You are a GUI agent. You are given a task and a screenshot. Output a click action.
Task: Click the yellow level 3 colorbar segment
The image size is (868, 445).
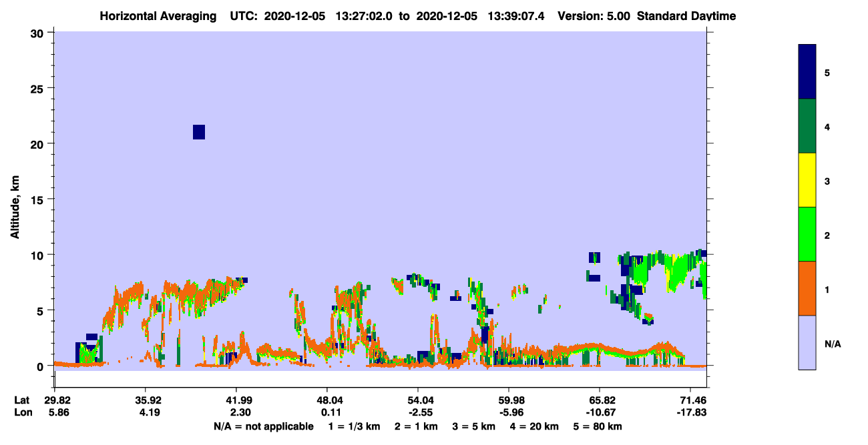807,180
